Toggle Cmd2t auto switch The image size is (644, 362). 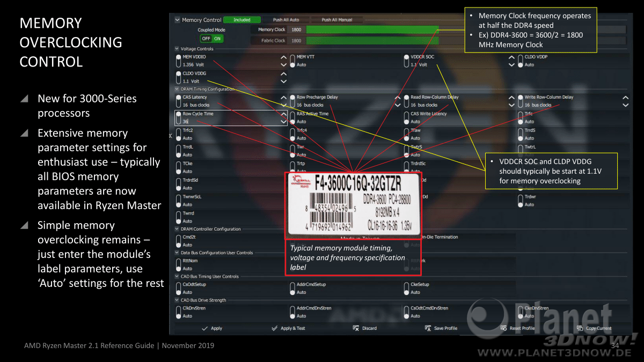pos(179,241)
